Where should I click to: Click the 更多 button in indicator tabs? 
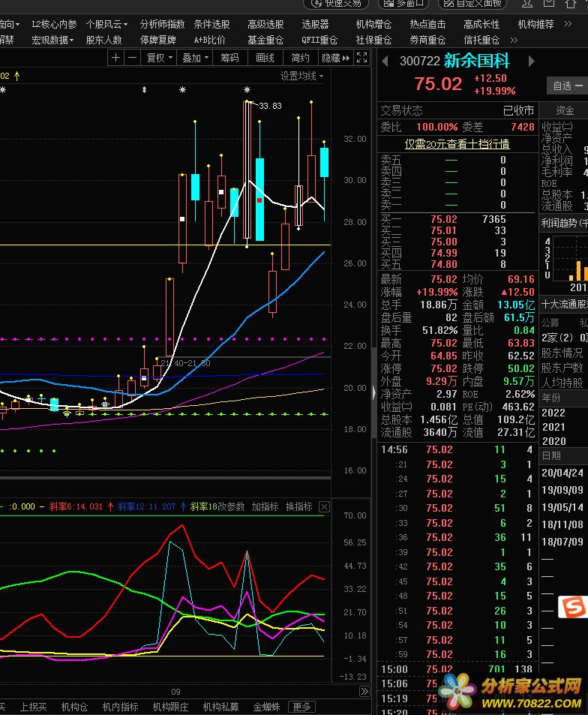click(301, 707)
